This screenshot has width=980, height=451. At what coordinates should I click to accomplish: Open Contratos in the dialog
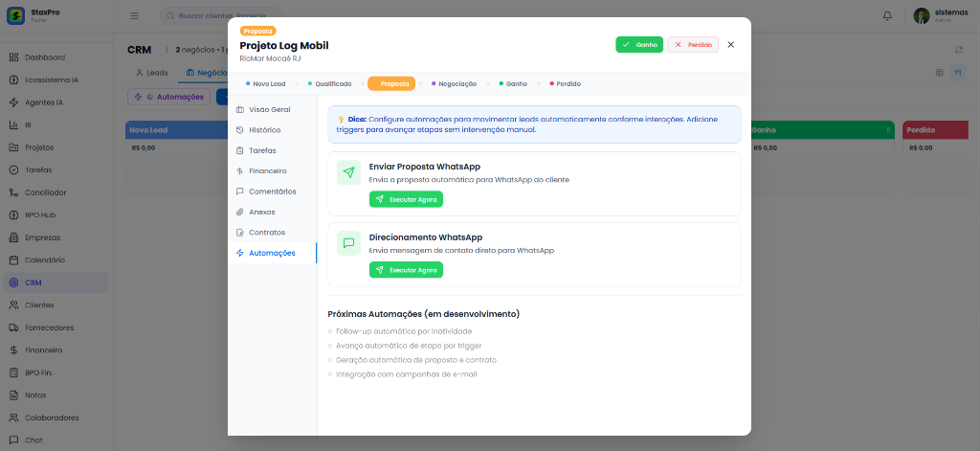[x=273, y=232]
